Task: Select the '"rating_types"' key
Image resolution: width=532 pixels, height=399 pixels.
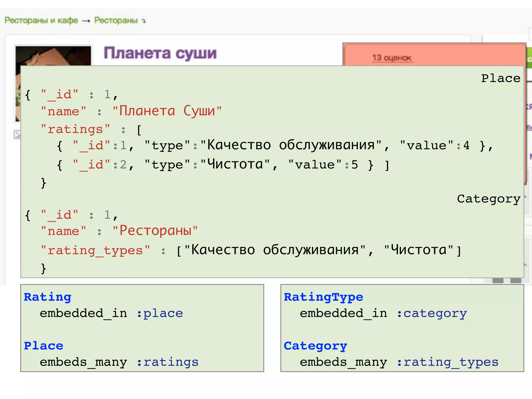Action: [x=95, y=251]
